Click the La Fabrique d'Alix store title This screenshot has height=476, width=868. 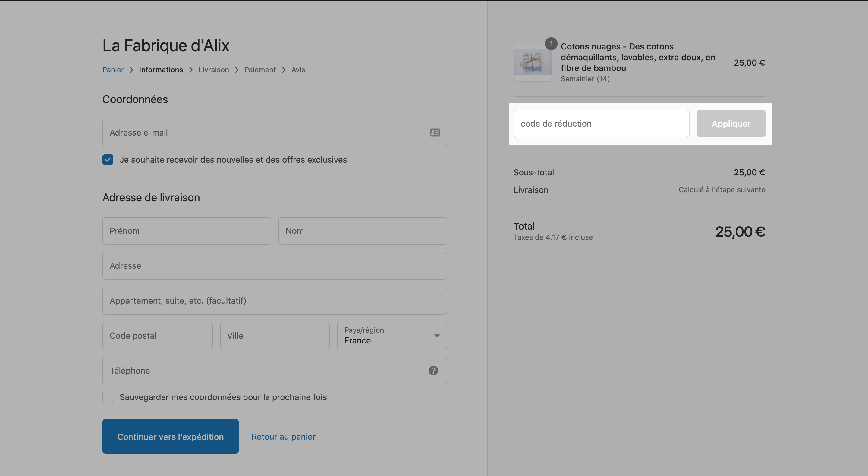click(x=166, y=45)
